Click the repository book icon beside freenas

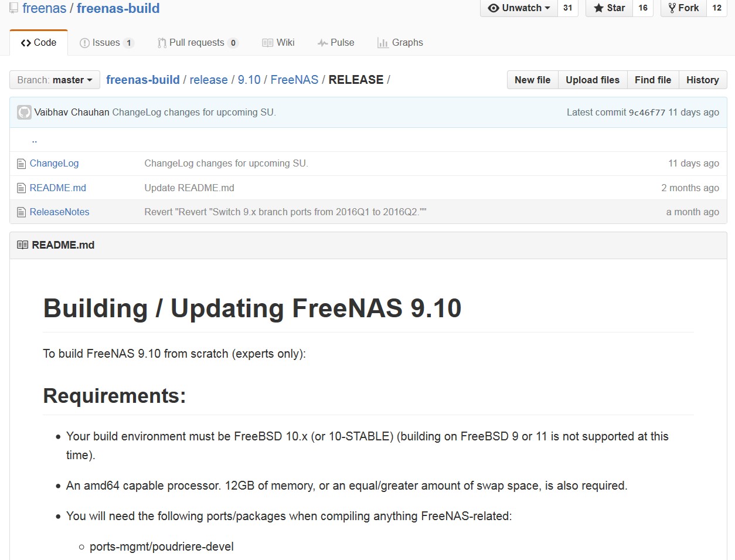[x=13, y=8]
